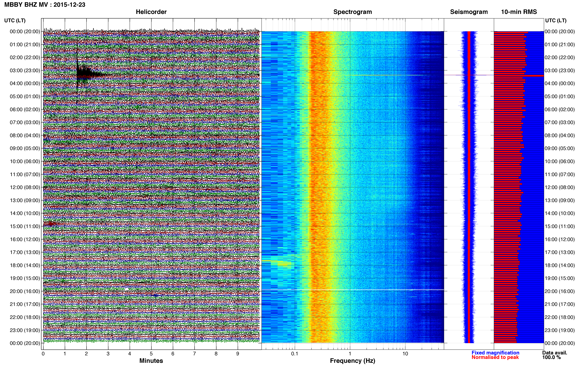Click the 'Frequency (Hz)' axis label

pyautogui.click(x=352, y=361)
